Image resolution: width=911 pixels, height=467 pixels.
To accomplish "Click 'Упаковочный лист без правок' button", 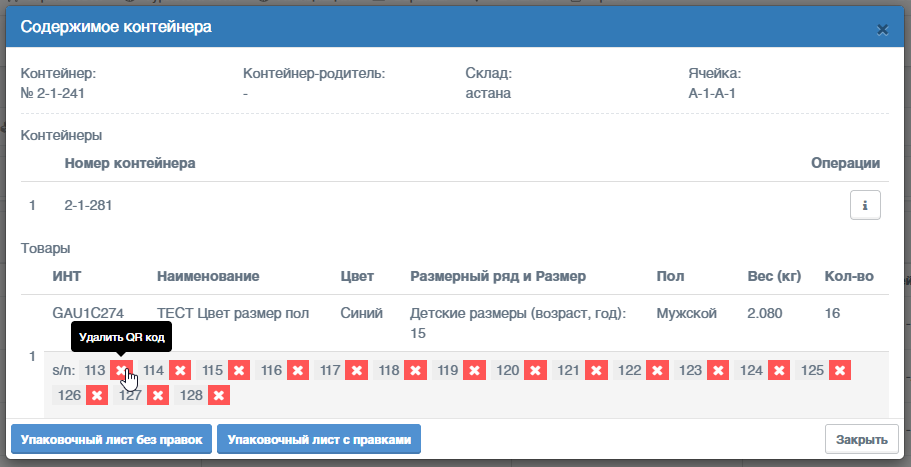I will [112, 440].
